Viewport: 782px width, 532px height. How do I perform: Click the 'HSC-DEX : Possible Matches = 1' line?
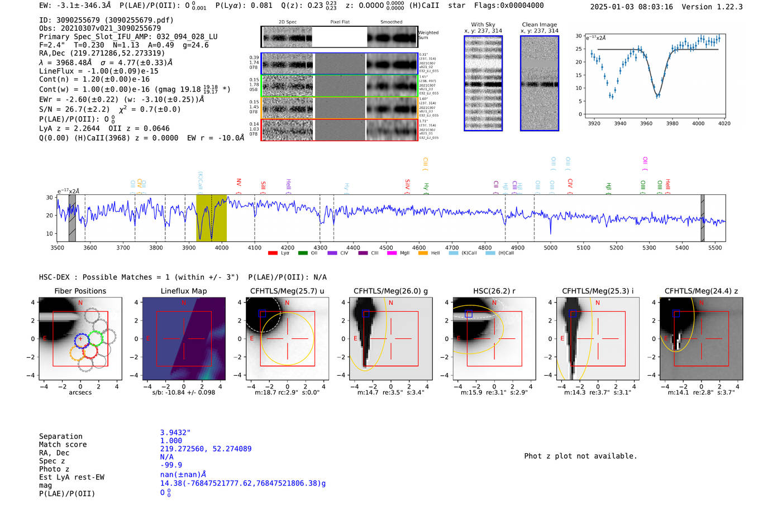pos(139,277)
